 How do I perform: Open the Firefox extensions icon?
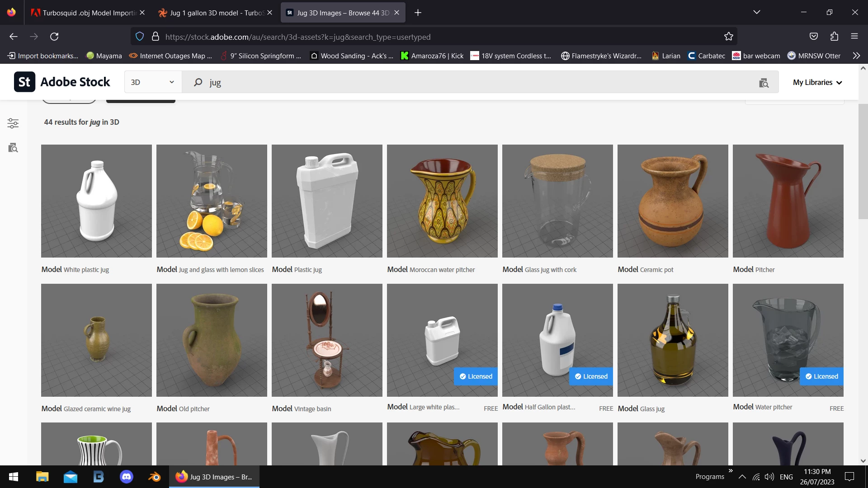(834, 37)
